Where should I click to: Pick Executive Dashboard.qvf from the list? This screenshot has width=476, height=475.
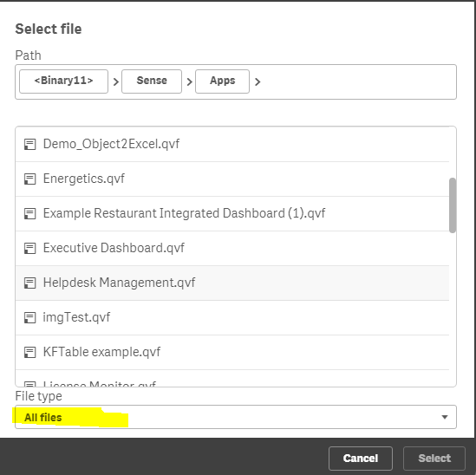pos(114,248)
